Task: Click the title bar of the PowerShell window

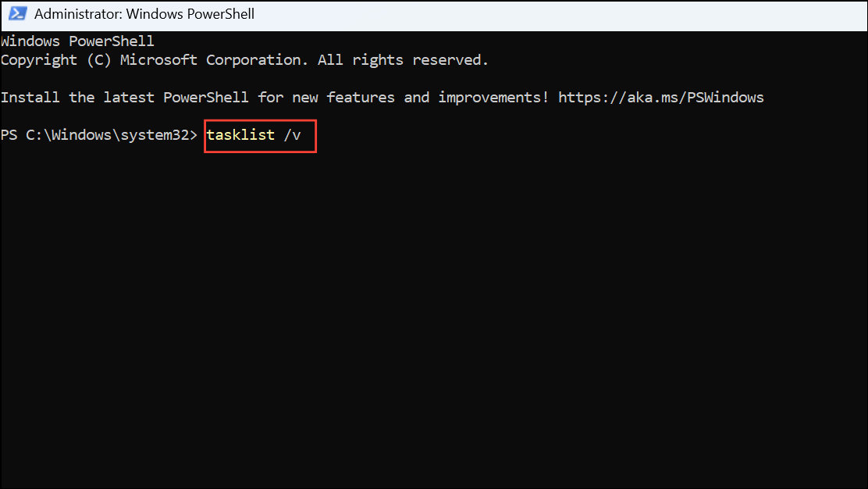Action: tap(468, 13)
